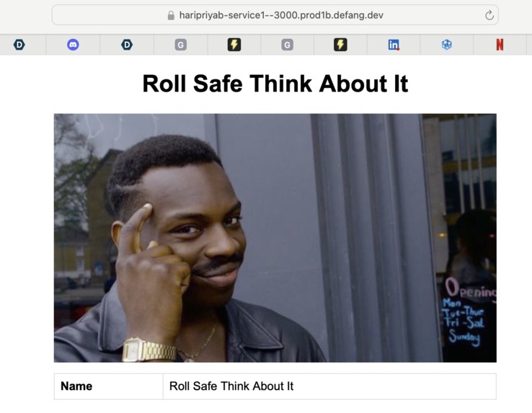Screen dimensions: 532x413
Task: Open the LinkedIn tab
Action: point(394,45)
